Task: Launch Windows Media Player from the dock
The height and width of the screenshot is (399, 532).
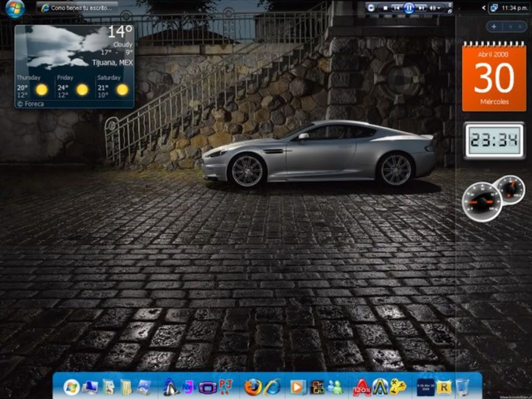Action: tap(298, 387)
